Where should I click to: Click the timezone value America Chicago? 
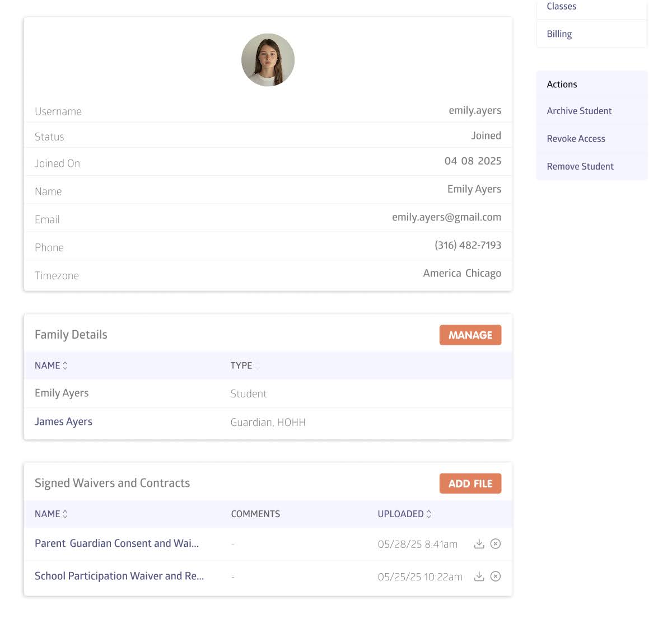coord(462,274)
